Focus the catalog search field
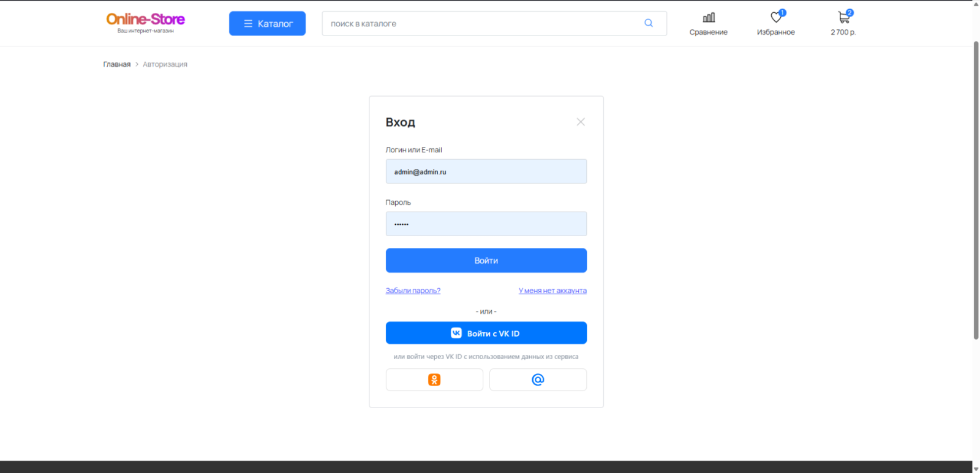Image resolution: width=980 pixels, height=473 pixels. pyautogui.click(x=478, y=24)
